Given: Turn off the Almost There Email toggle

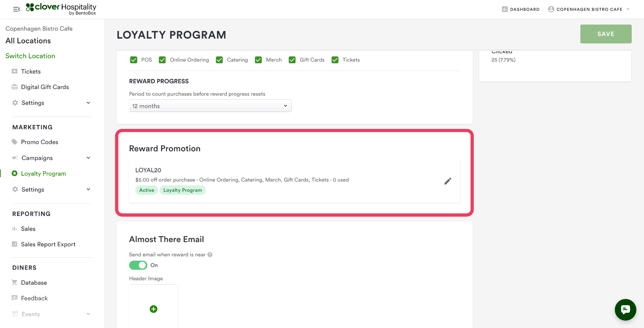Looking at the screenshot, I should tap(138, 265).
